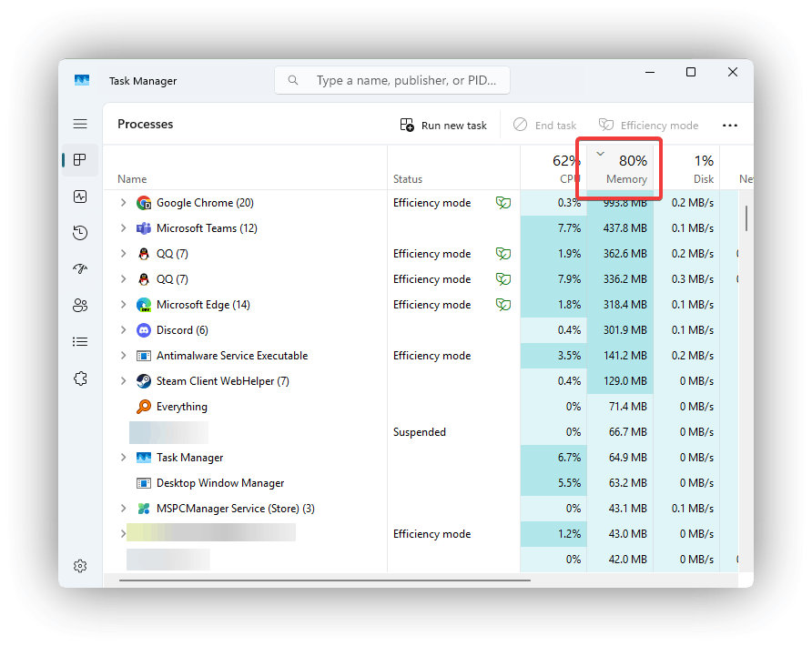Viewport: 812px width, 646px height.
Task: Sort processes by the CPU column
Action: (553, 168)
